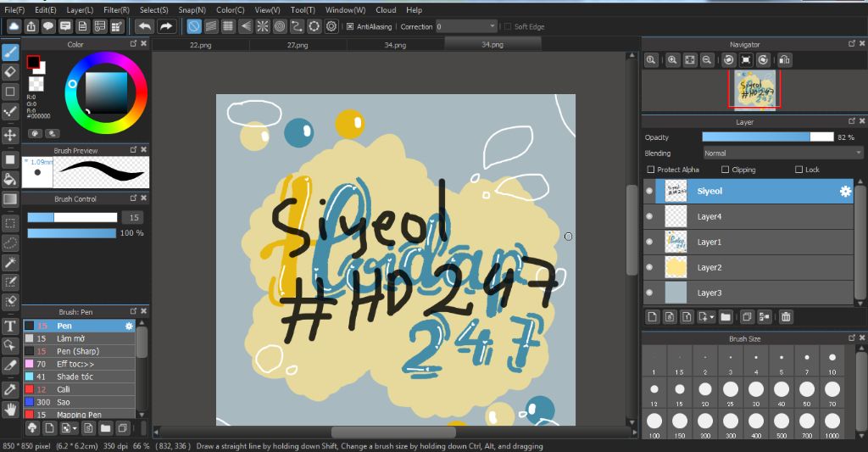868x452 pixels.
Task: Undock the Layer panel
Action: pyautogui.click(x=851, y=120)
